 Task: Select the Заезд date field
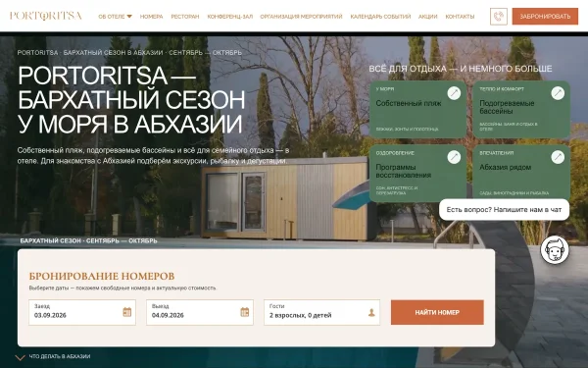pos(82,312)
